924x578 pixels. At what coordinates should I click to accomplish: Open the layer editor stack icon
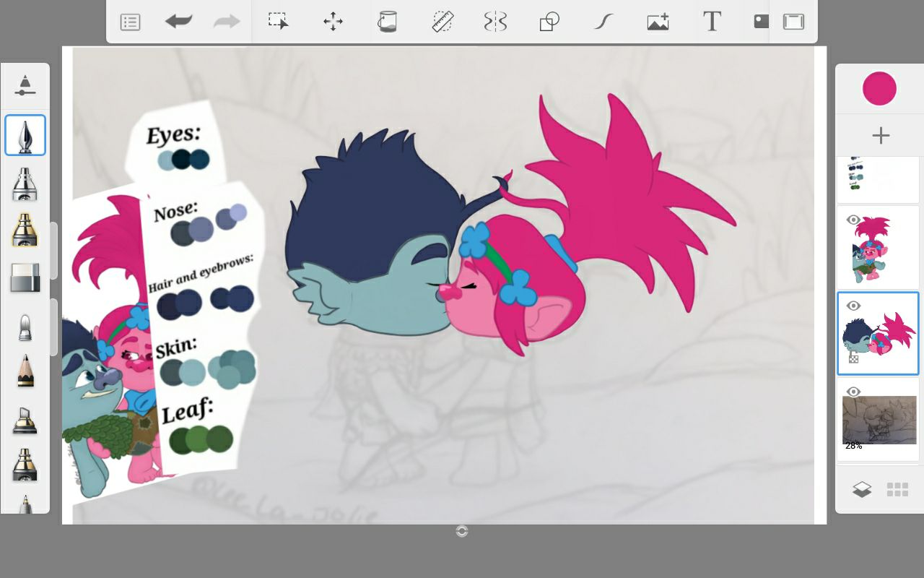click(x=862, y=490)
